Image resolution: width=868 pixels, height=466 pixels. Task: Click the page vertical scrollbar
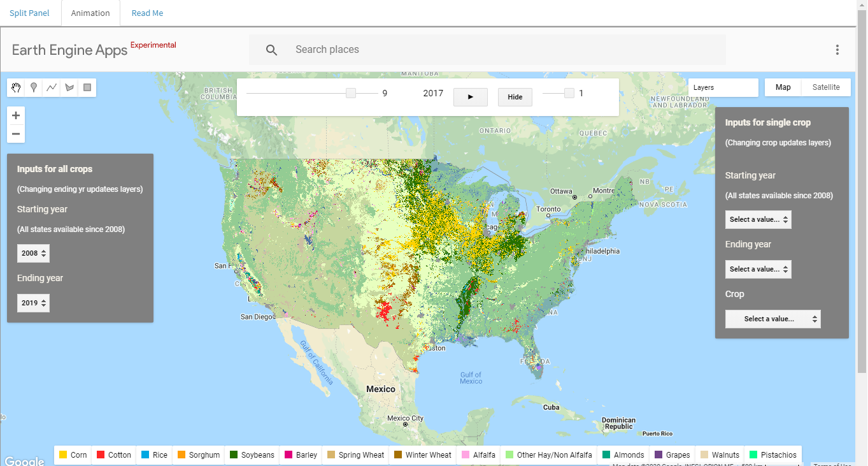point(862,191)
